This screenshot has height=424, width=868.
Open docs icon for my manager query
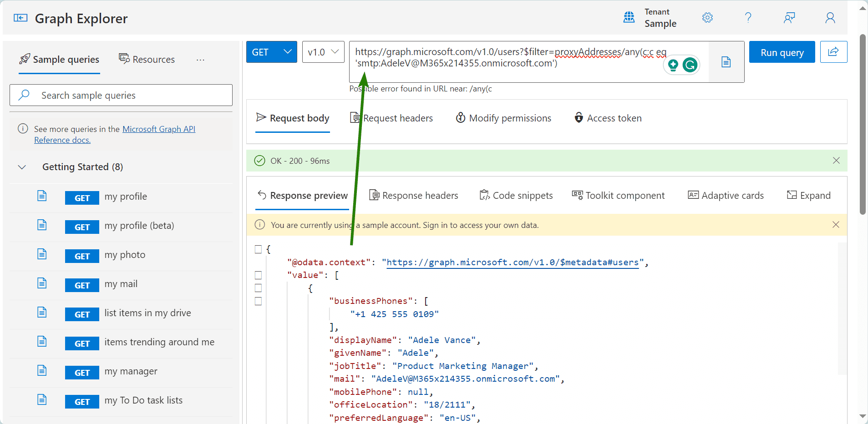tap(42, 370)
